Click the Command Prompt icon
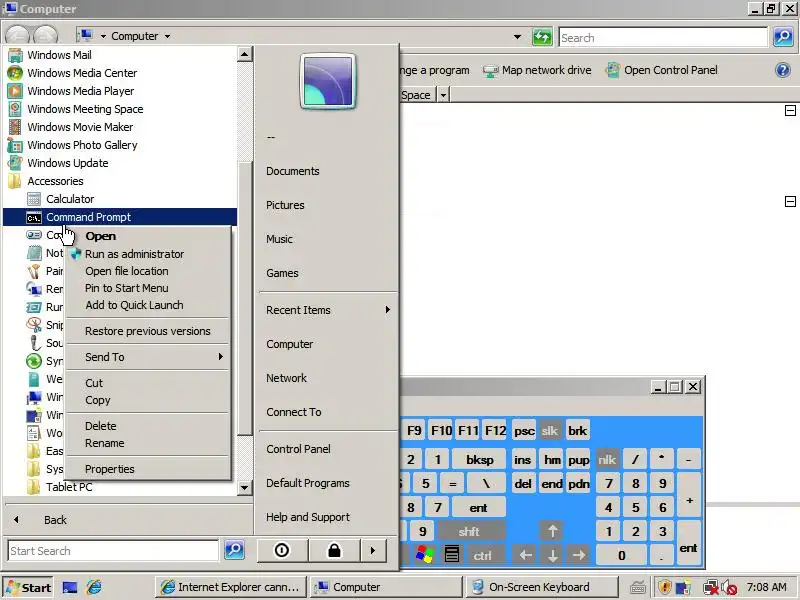800x600 pixels. [34, 217]
